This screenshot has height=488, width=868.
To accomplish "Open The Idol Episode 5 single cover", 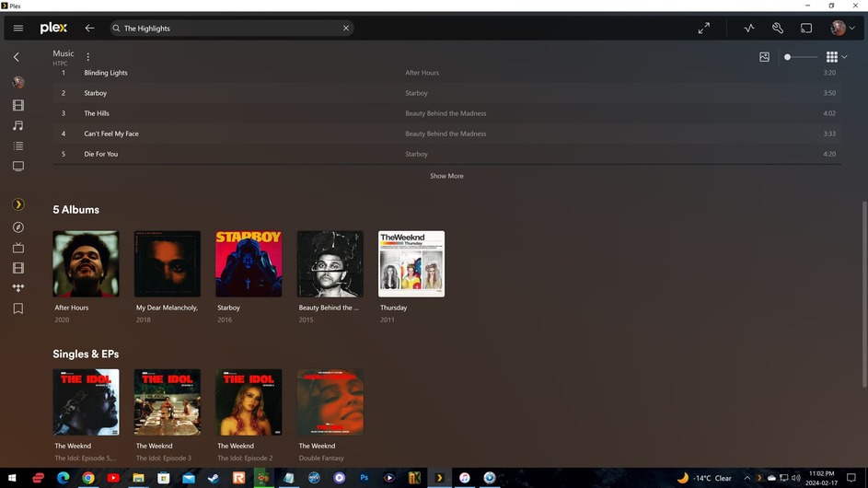I will pos(86,402).
